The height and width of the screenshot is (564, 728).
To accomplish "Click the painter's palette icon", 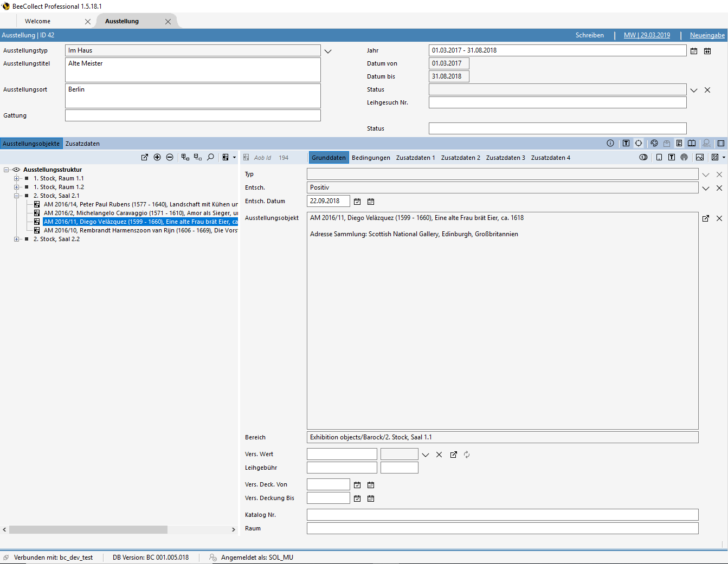I will (x=654, y=144).
